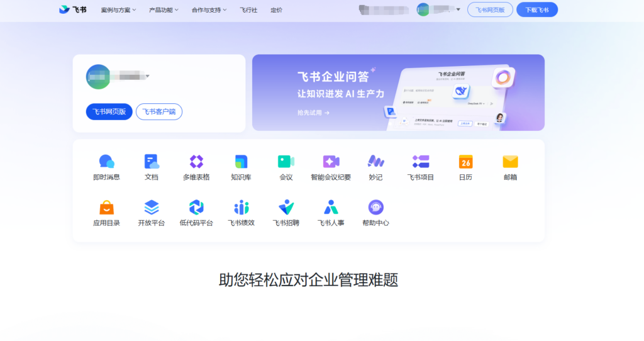Click the 飞书客户端 button
Viewport: 644px width, 341px height.
[x=159, y=112]
